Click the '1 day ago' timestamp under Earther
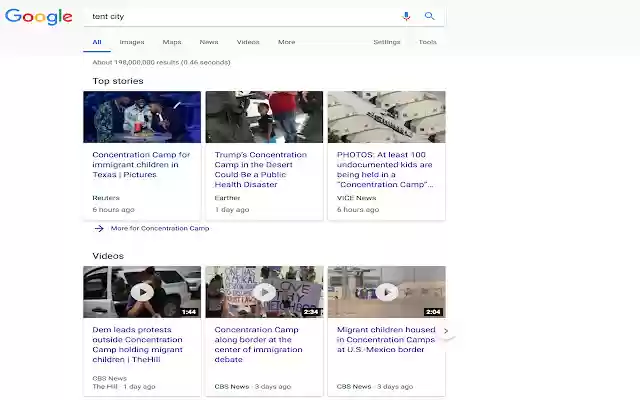 pos(232,209)
